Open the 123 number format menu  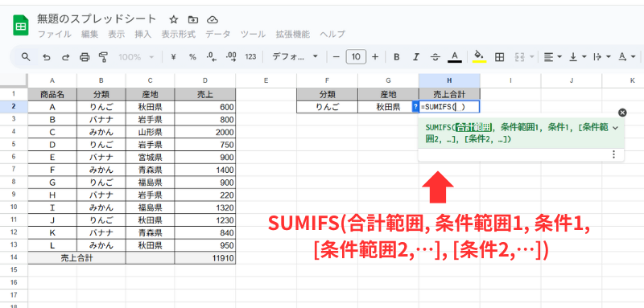click(x=250, y=56)
